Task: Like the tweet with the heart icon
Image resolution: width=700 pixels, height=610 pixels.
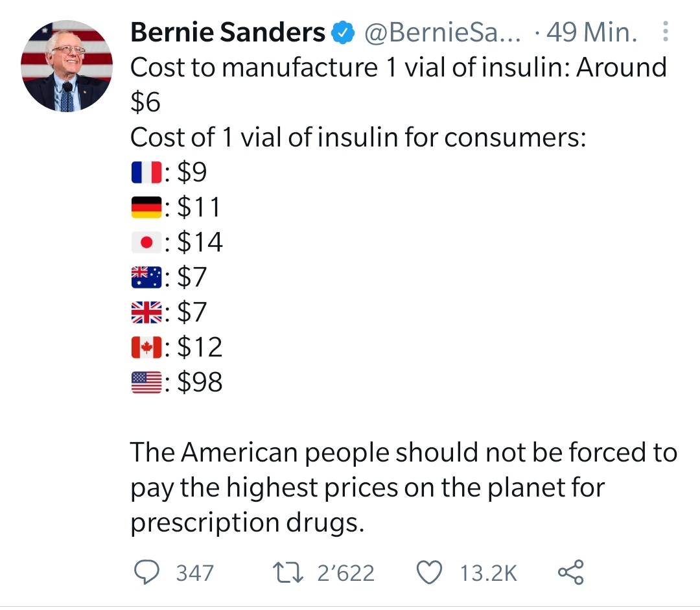Action: pos(430,572)
